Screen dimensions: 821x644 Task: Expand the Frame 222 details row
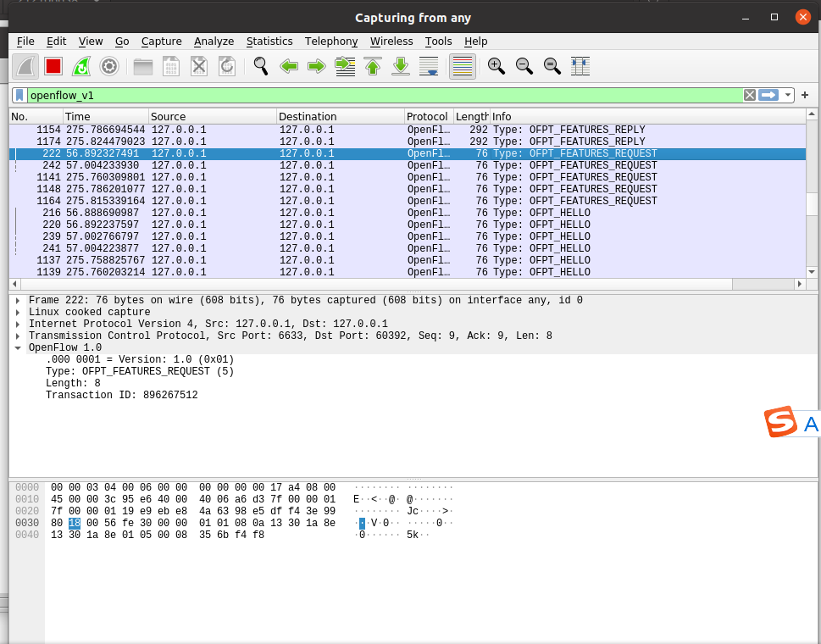[x=18, y=301]
